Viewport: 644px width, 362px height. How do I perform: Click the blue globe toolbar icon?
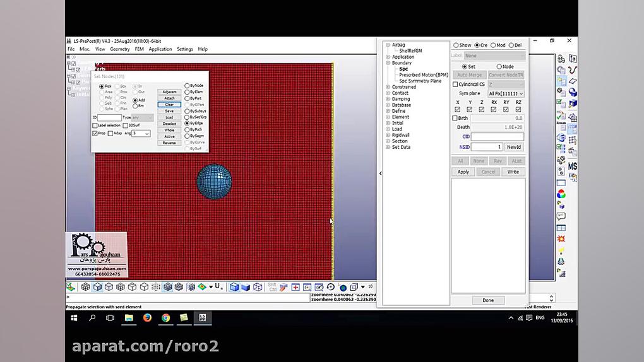[343, 288]
